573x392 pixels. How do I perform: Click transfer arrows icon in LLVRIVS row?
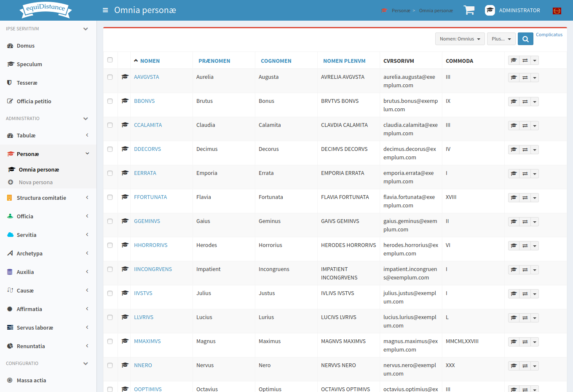(x=525, y=318)
